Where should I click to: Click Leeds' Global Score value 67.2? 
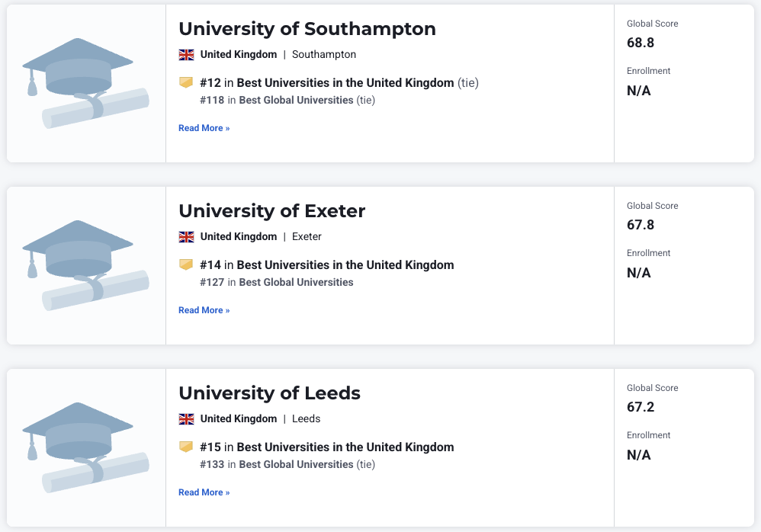pyautogui.click(x=641, y=407)
